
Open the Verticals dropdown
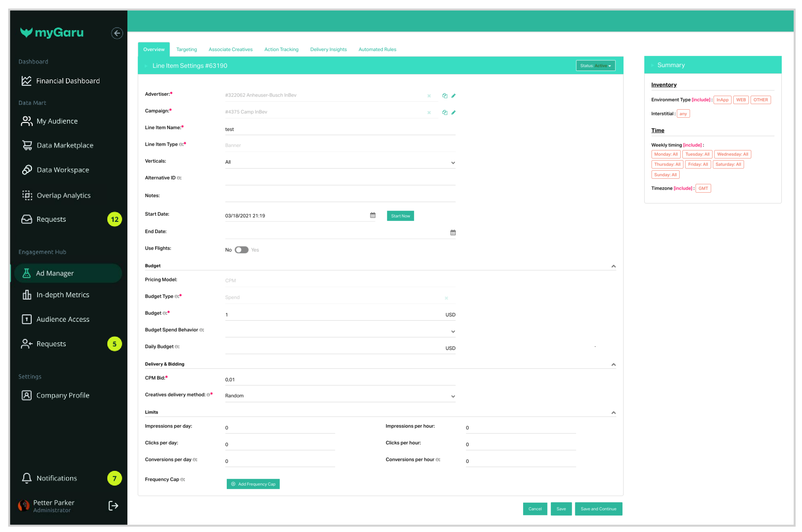click(340, 162)
